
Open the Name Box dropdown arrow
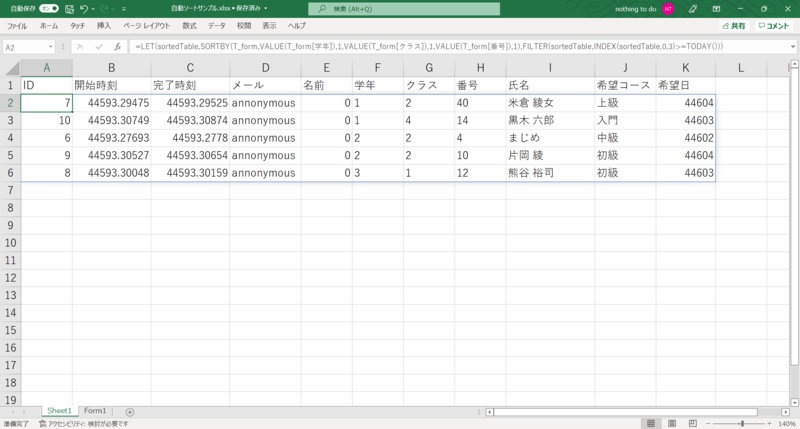click(x=51, y=47)
